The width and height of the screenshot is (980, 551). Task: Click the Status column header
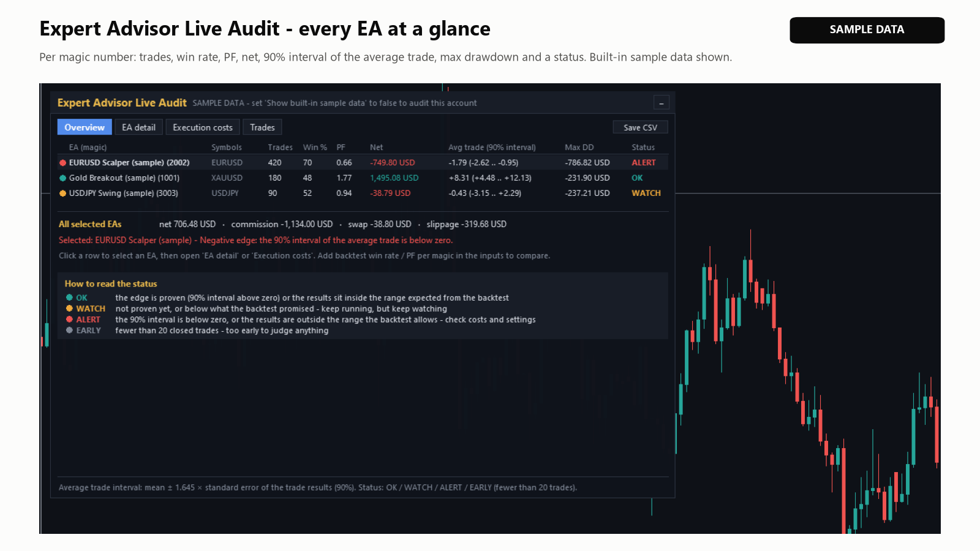[643, 148]
